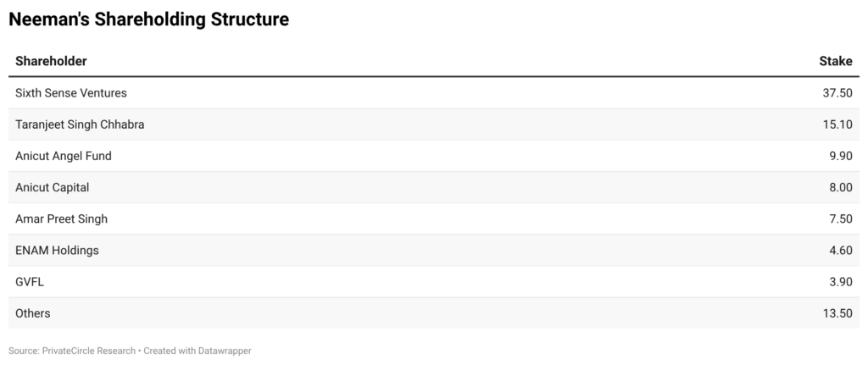Select the Others row label
The width and height of the screenshot is (868, 365).
coord(33,313)
